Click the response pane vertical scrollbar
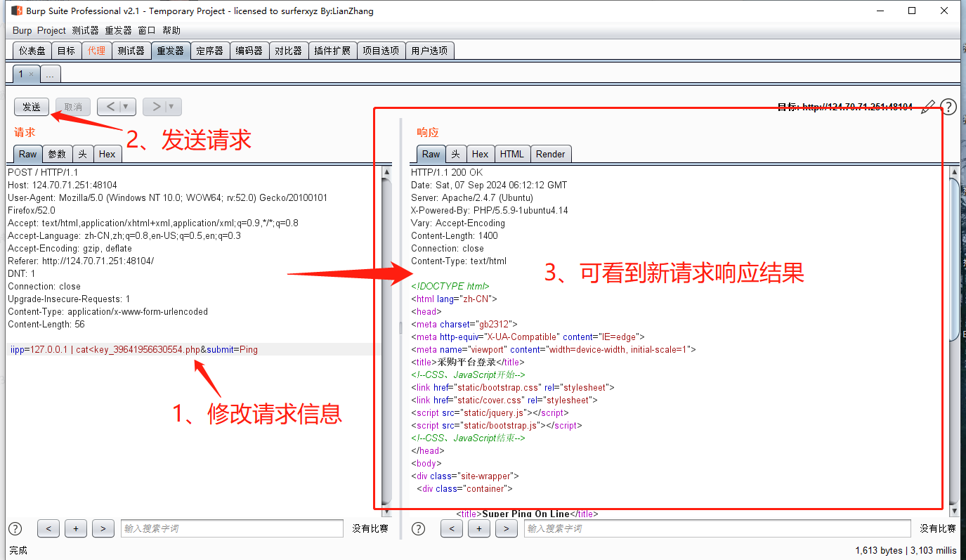Viewport: 966px width, 560px height. [953, 341]
